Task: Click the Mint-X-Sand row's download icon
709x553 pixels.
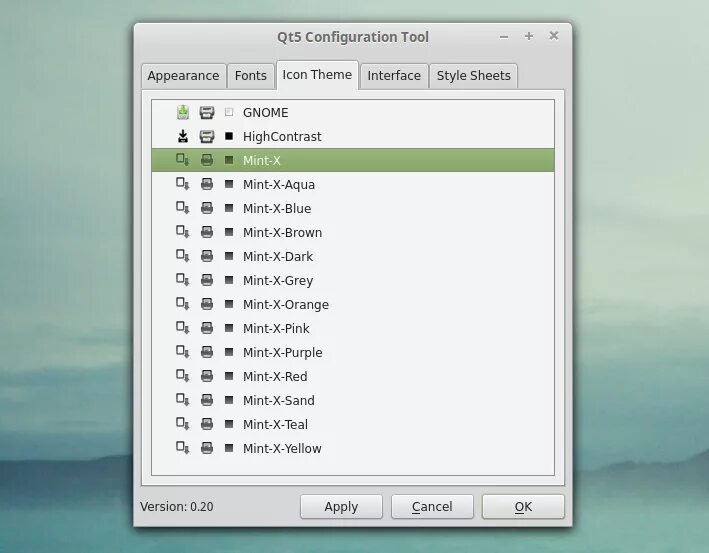Action: [x=183, y=399]
